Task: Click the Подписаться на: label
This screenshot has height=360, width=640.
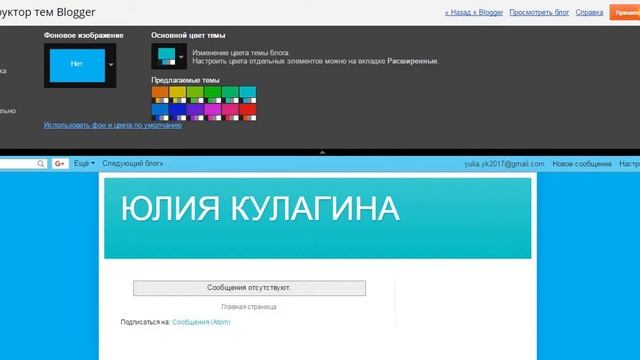Action: point(145,322)
